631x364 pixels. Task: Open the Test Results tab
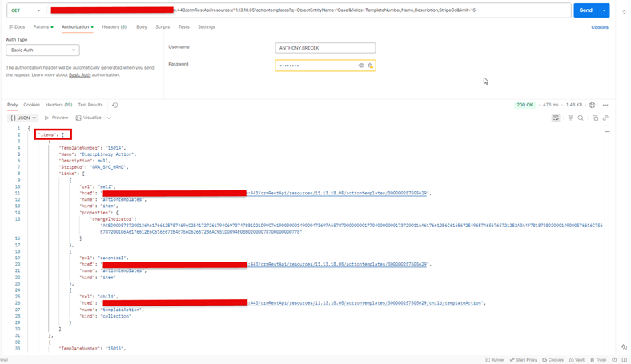tap(90, 105)
